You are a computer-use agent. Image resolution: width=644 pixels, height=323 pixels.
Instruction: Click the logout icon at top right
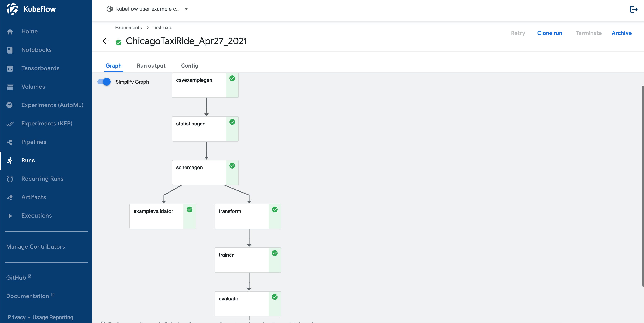pyautogui.click(x=634, y=9)
